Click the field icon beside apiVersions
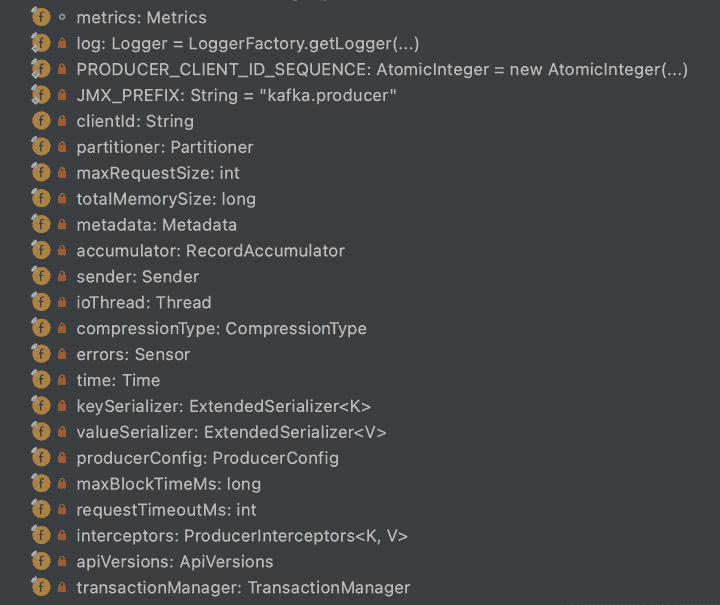The height and width of the screenshot is (605, 720). [41, 561]
